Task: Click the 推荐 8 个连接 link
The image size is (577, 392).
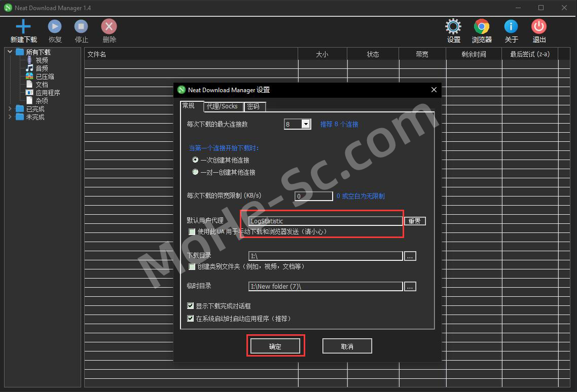Action: (339, 124)
